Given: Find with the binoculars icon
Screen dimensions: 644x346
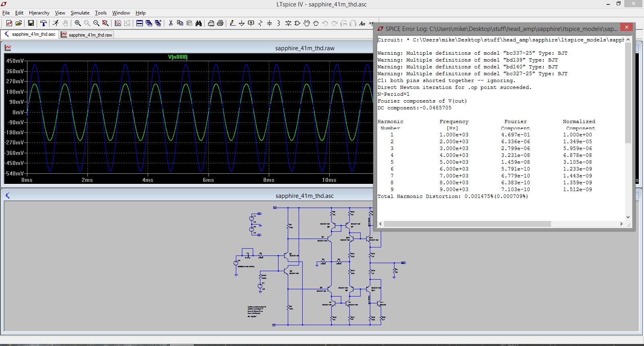Looking at the screenshot, I should coord(198,23).
